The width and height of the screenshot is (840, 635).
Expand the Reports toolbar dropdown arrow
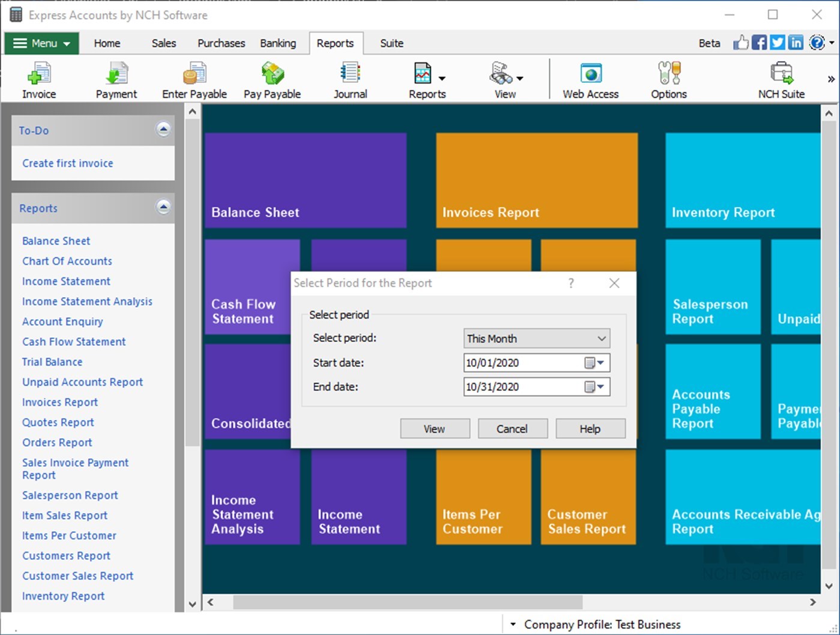click(x=443, y=79)
